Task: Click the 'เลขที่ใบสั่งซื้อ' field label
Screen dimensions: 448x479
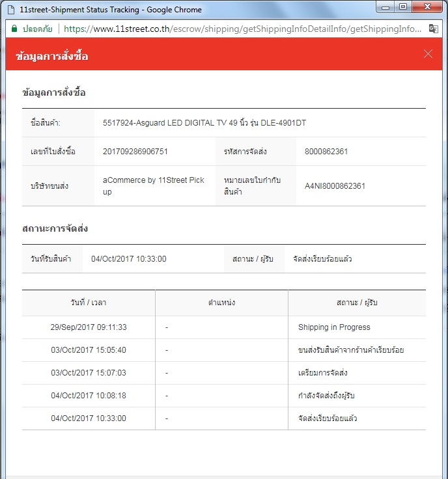Action: click(x=53, y=152)
